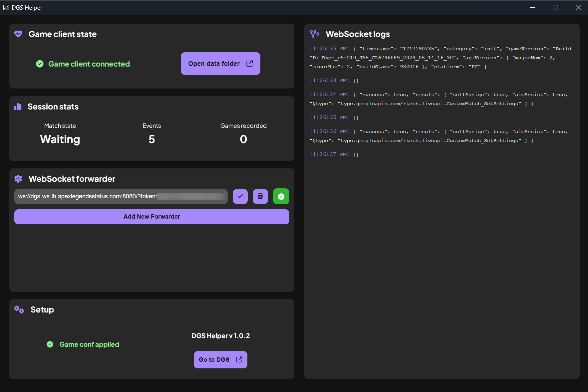Click the WebSocket logs header icon
The image size is (588, 392).
point(314,34)
